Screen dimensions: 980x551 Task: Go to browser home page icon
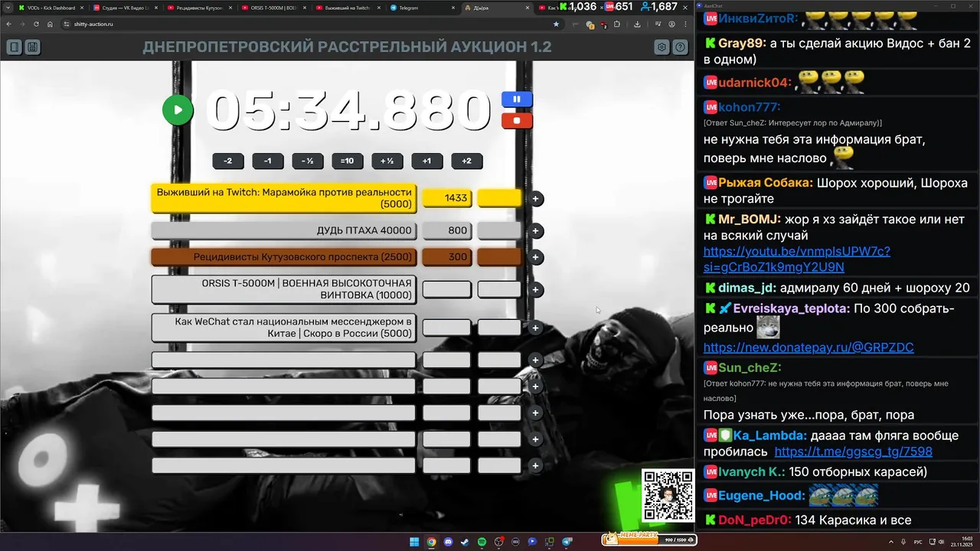click(50, 24)
